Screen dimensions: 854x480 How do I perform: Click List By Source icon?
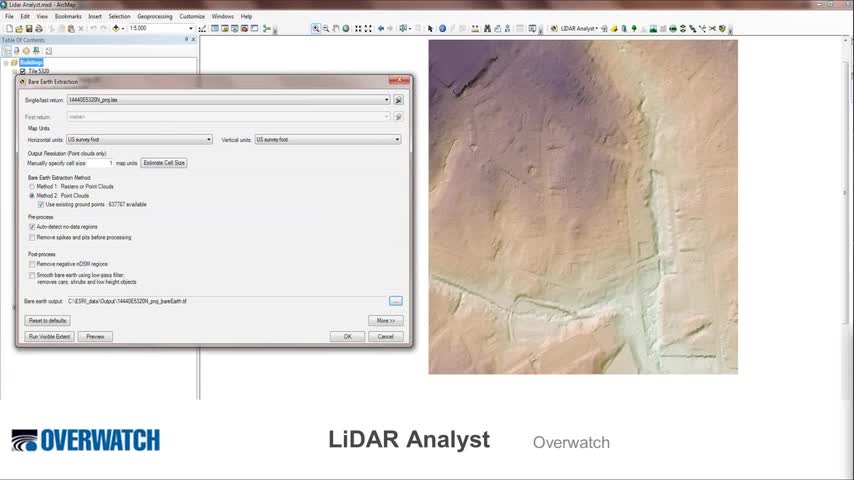pyautogui.click(x=16, y=51)
